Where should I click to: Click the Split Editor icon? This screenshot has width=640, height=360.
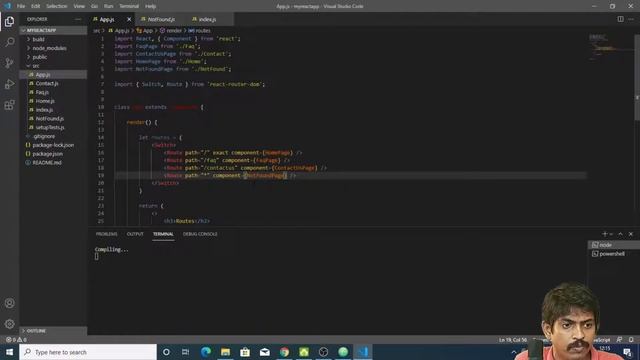click(620, 19)
